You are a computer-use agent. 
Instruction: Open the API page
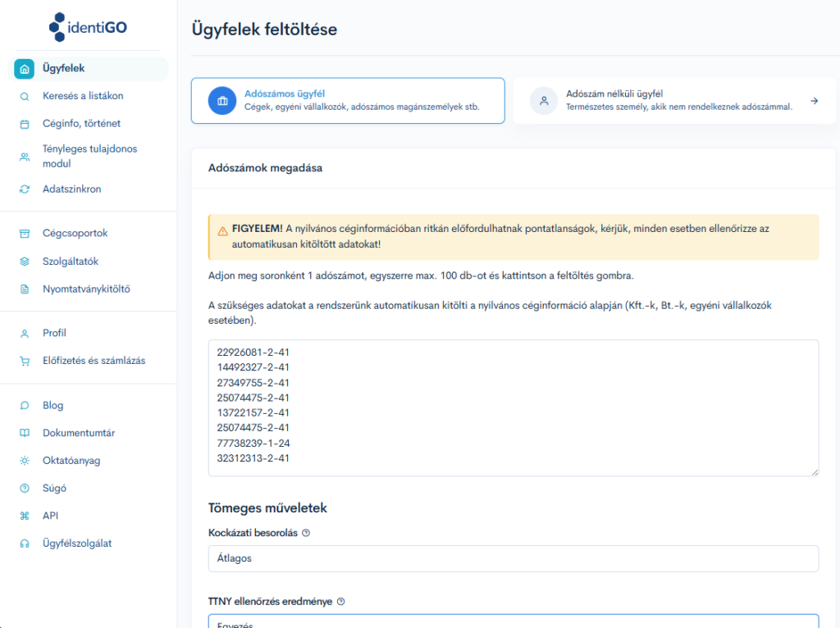[x=50, y=516]
